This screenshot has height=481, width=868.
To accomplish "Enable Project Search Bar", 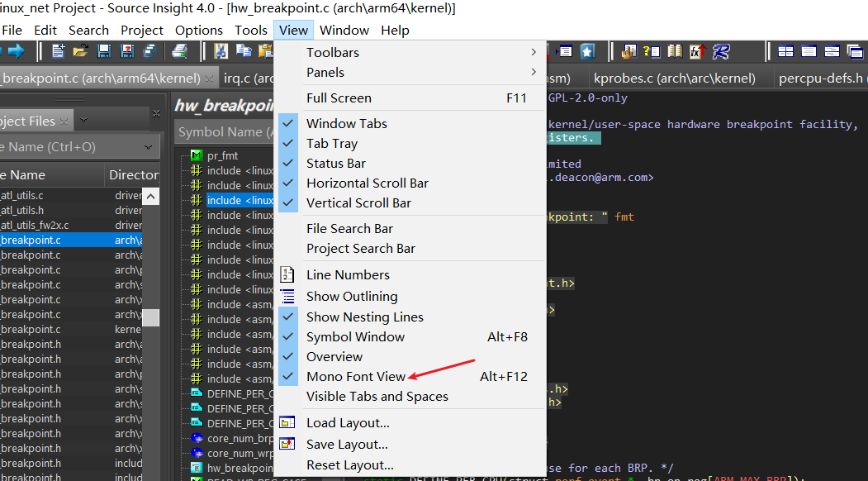I will pos(410,249).
